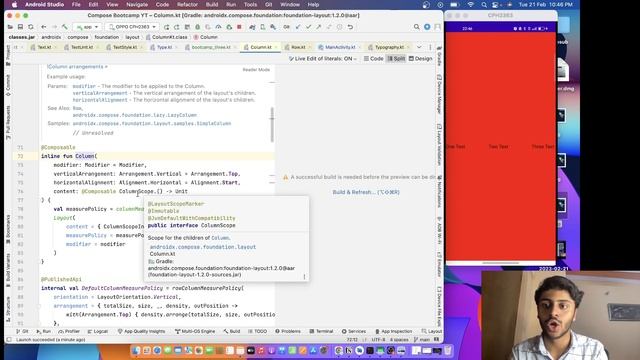Click the Build & Refresh link
This screenshot has height=360, width=640.
point(366,192)
